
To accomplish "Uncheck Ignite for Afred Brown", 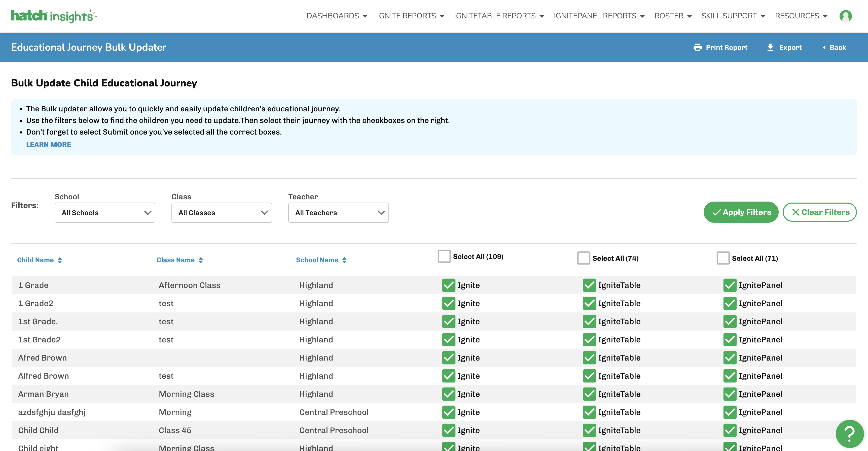I will [449, 358].
